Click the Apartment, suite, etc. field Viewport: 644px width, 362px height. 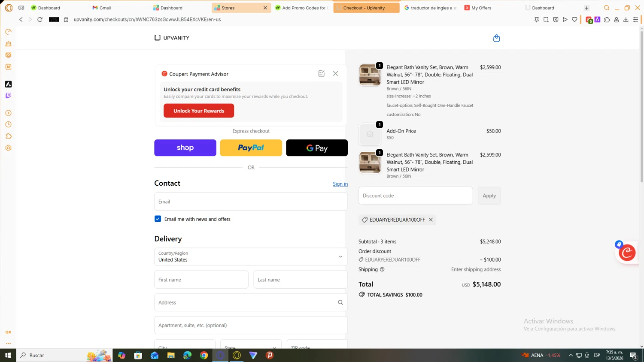click(x=251, y=325)
